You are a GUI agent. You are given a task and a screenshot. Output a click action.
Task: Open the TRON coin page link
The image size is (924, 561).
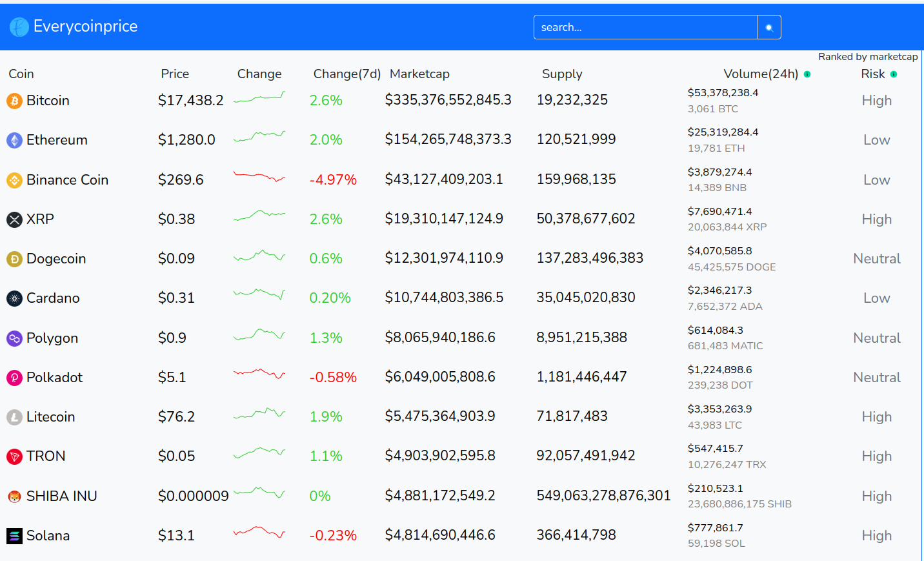[46, 456]
